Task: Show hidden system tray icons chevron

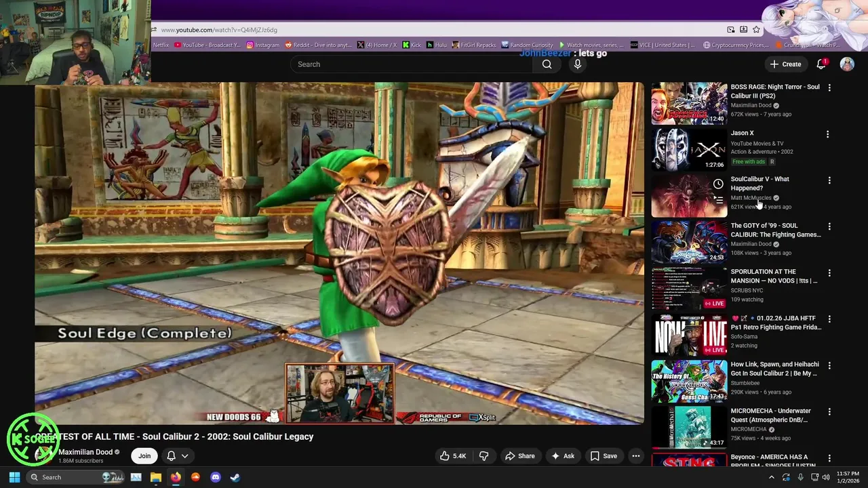Action: (771, 477)
